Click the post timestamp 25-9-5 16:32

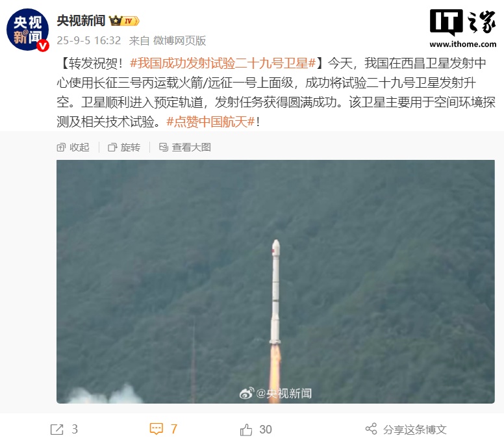[89, 40]
